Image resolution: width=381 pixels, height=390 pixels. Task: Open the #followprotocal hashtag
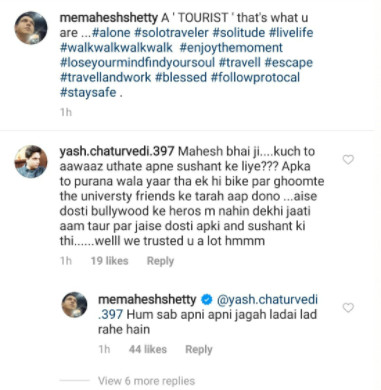[255, 77]
